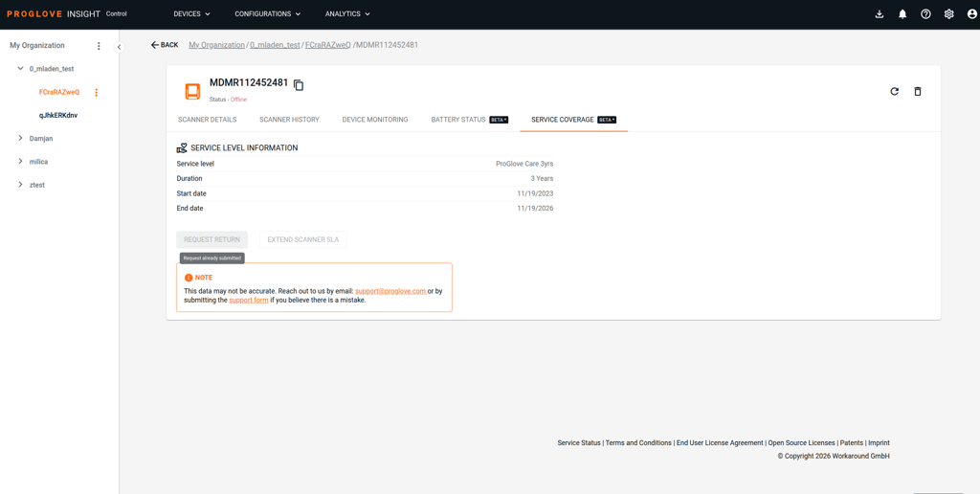The height and width of the screenshot is (494, 980).
Task: Open the Service Status footer link
Action: pos(579,442)
